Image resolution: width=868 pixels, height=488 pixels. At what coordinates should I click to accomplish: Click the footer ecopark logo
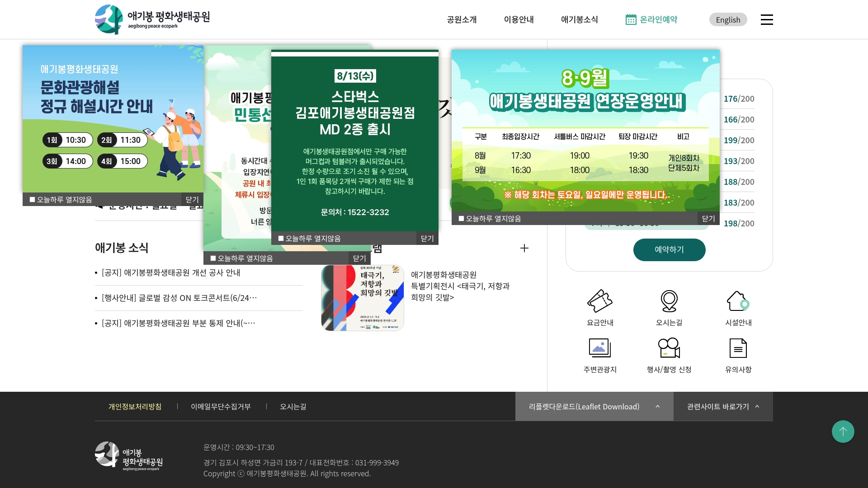(x=129, y=456)
